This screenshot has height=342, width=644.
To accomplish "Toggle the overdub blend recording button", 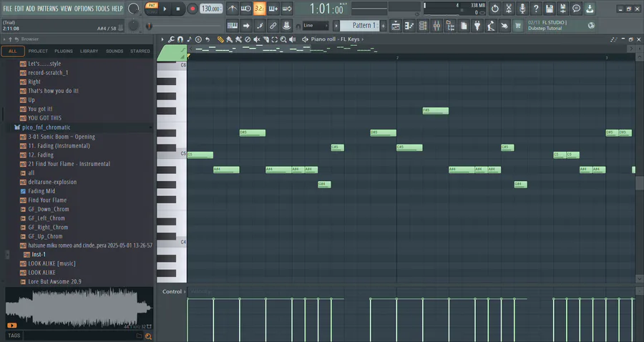I will pos(273,8).
